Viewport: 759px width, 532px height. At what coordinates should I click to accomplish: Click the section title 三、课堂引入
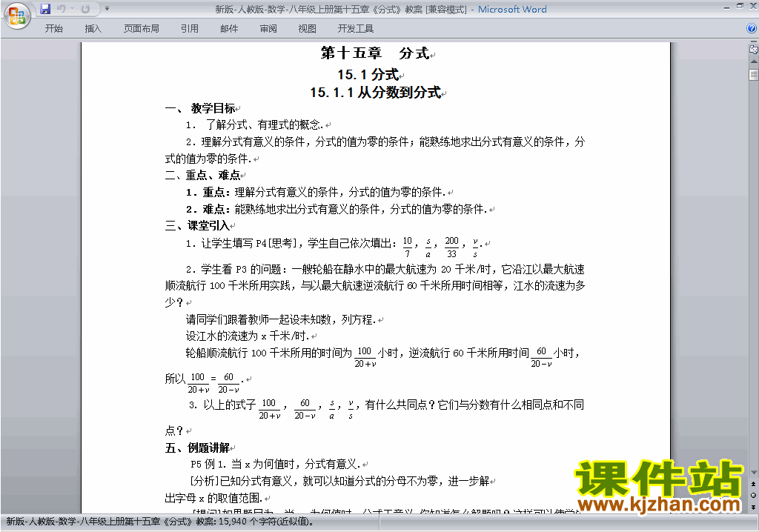197,225
